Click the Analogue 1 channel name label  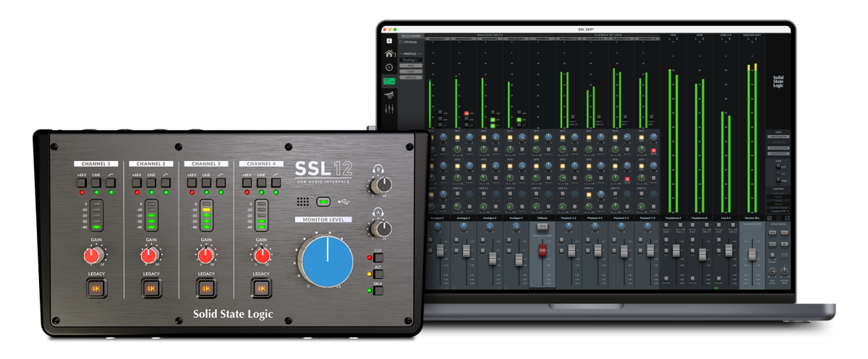[437, 218]
